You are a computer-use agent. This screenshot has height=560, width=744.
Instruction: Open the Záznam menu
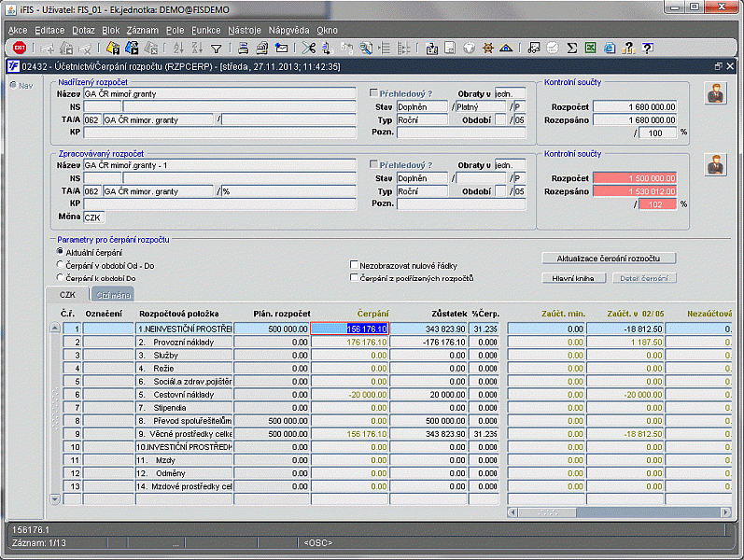pos(142,30)
